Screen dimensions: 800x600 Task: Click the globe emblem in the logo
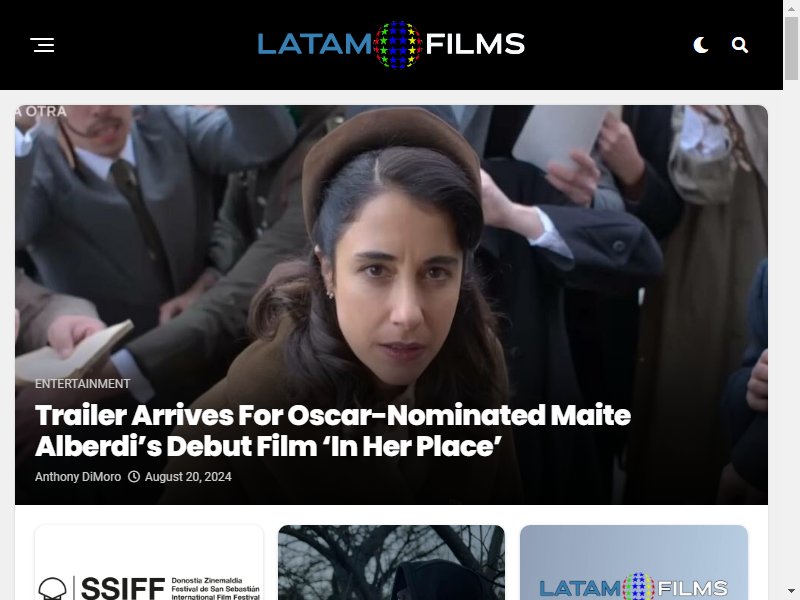[397, 45]
